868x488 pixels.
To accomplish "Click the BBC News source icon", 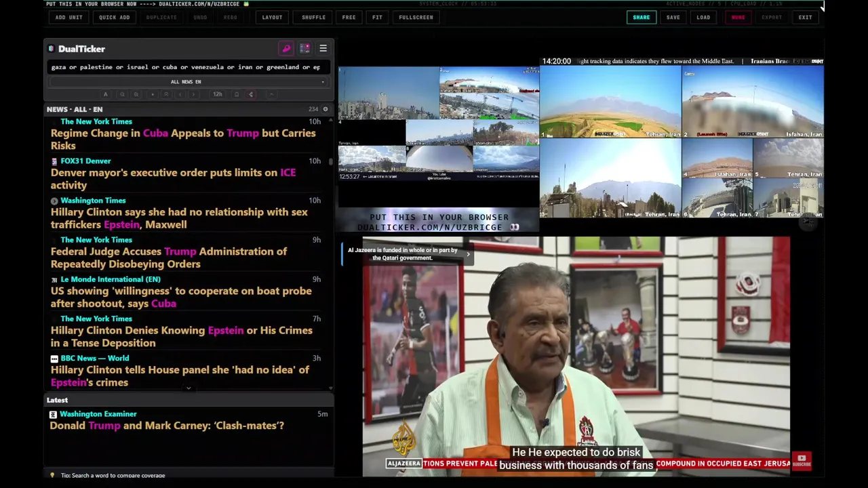I will tap(54, 359).
